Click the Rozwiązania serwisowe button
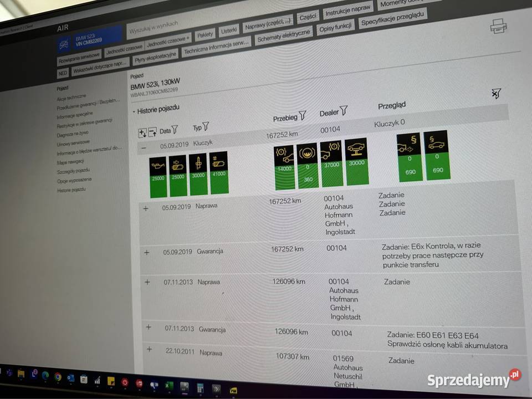 (x=79, y=59)
